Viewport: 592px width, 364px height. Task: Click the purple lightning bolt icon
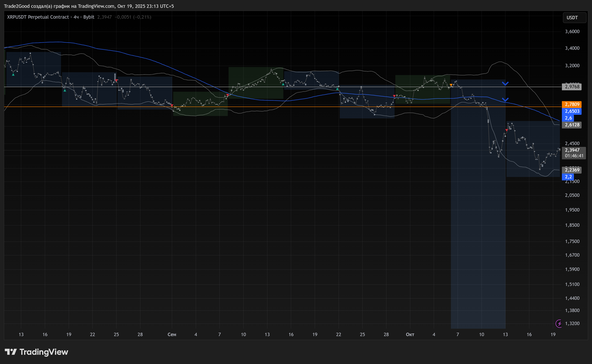(x=559, y=323)
